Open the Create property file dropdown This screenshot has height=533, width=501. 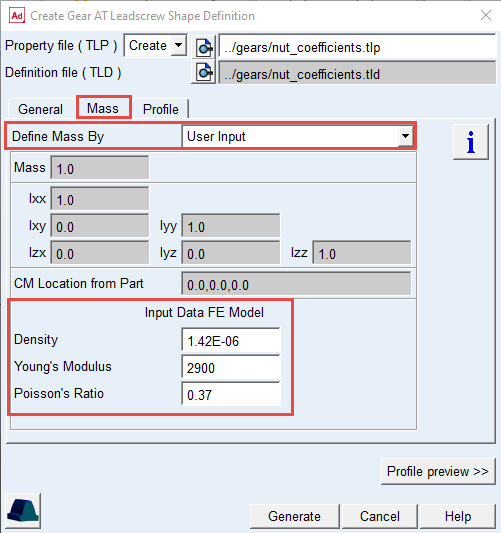155,46
